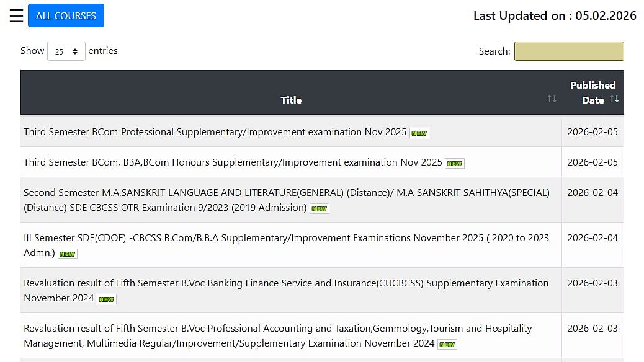
Task: Click NEW badge beside B.Voc Banking Finance result
Action: 107,299
